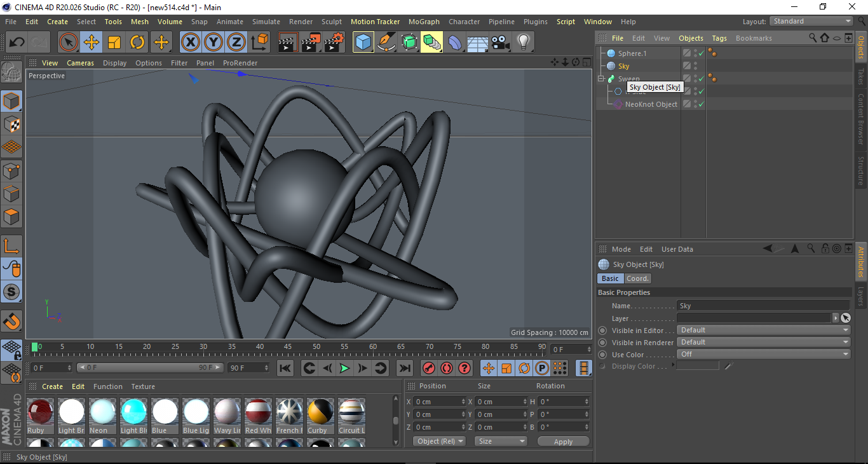Open the Spline Pen tool
This screenshot has width=868, height=464.
386,43
